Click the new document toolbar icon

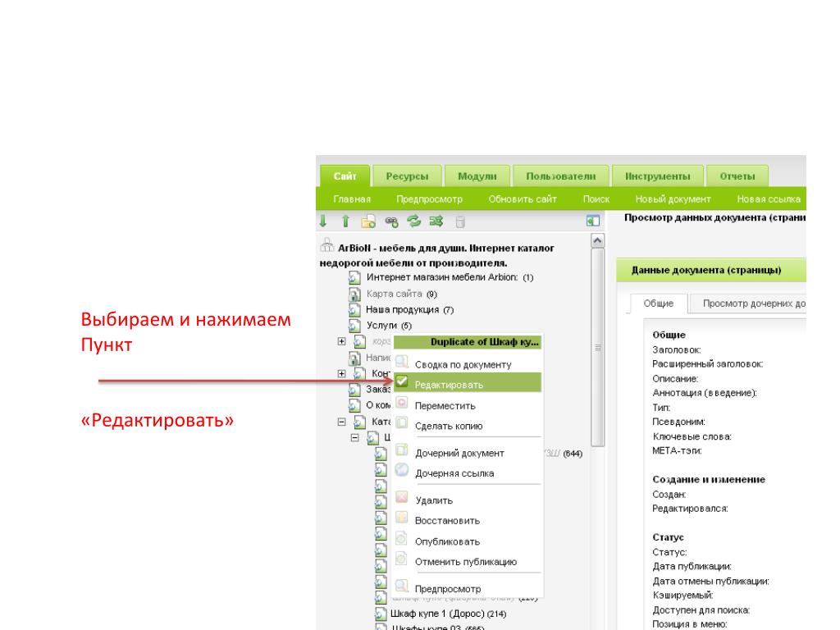pos(368,221)
